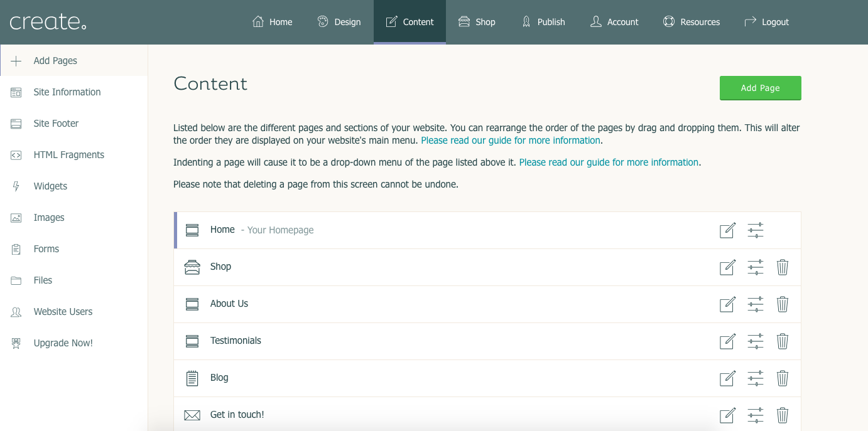Open settings sliders for Get in touch!

[756, 415]
